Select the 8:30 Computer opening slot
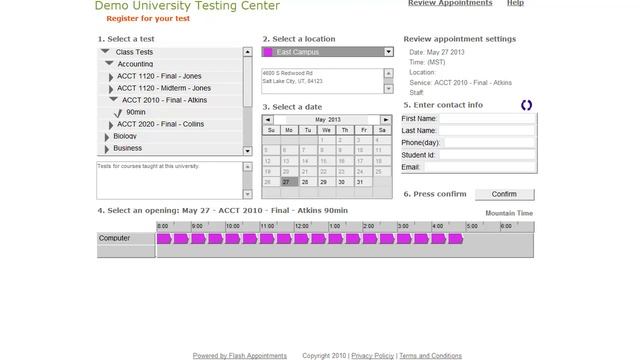Viewport: 640px width, 360px height. (x=181, y=239)
